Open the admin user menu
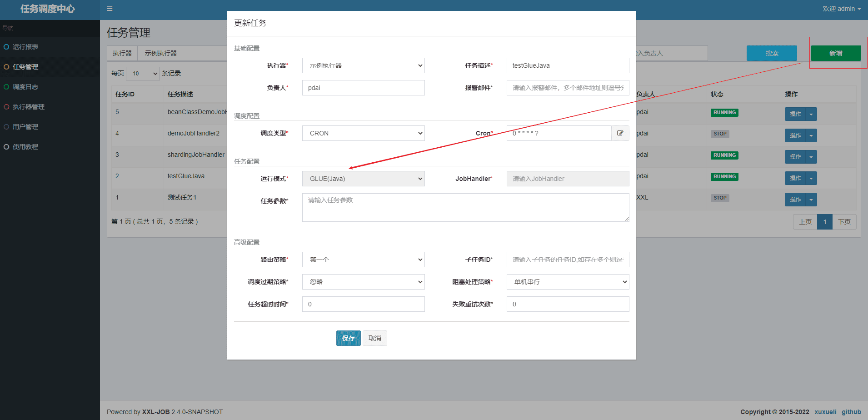Image resolution: width=868 pixels, height=420 pixels. point(841,9)
